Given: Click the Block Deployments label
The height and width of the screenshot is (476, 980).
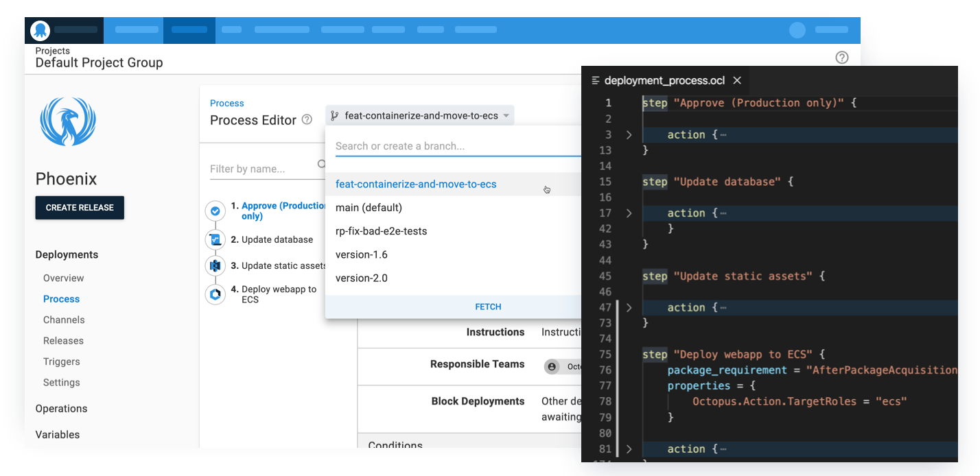Looking at the screenshot, I should coord(478,401).
